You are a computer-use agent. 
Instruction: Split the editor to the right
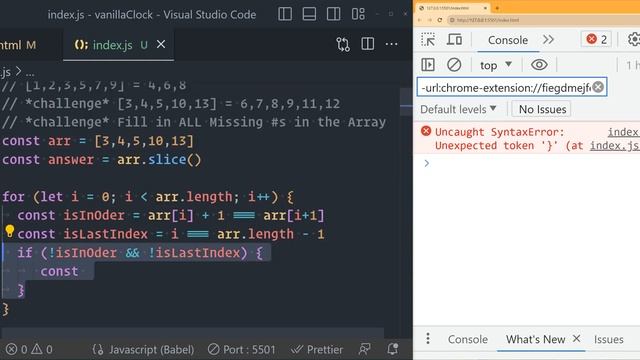click(x=367, y=44)
